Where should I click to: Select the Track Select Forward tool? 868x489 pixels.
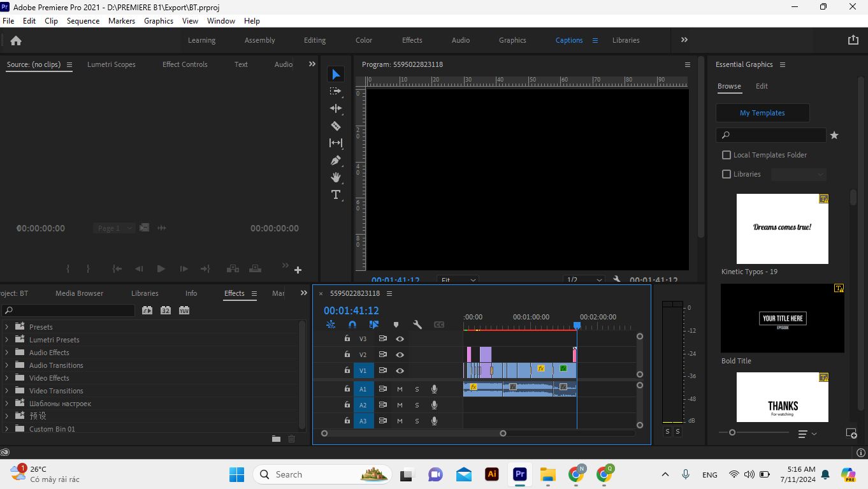click(x=336, y=91)
